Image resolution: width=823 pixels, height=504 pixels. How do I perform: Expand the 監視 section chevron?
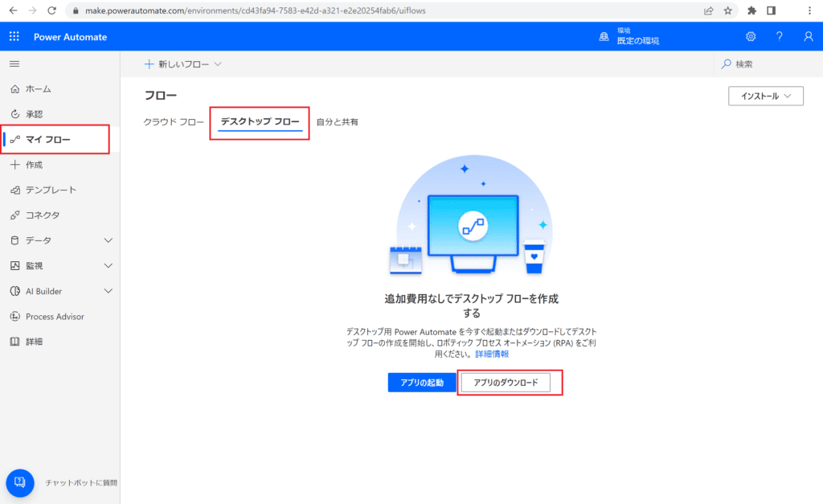coord(109,266)
